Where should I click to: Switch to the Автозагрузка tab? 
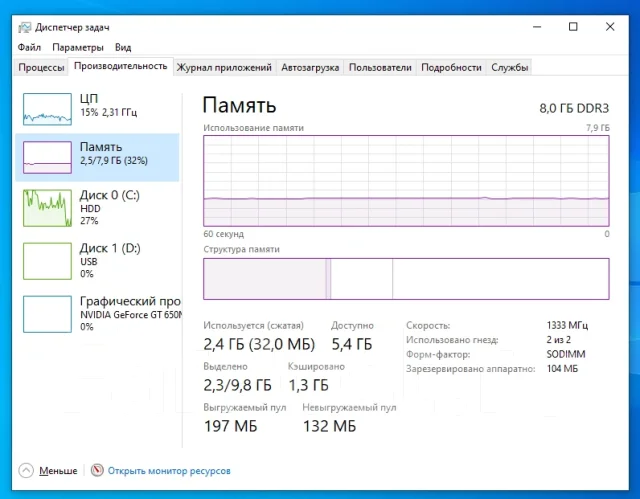point(310,67)
